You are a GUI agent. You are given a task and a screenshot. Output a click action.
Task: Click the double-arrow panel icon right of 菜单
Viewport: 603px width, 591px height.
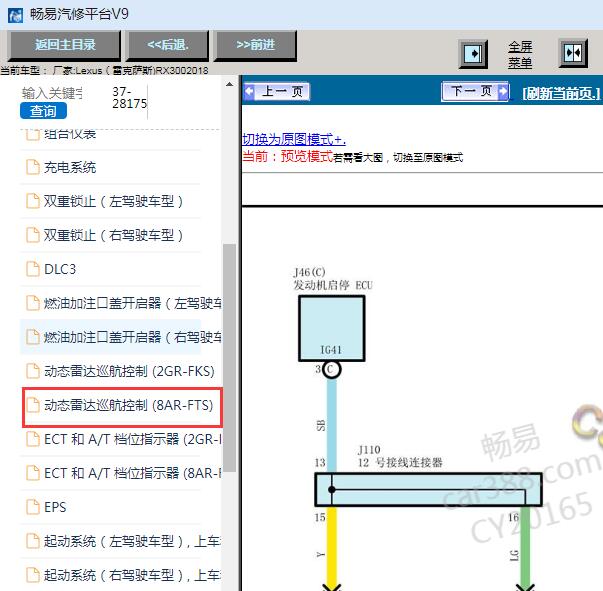(x=573, y=53)
